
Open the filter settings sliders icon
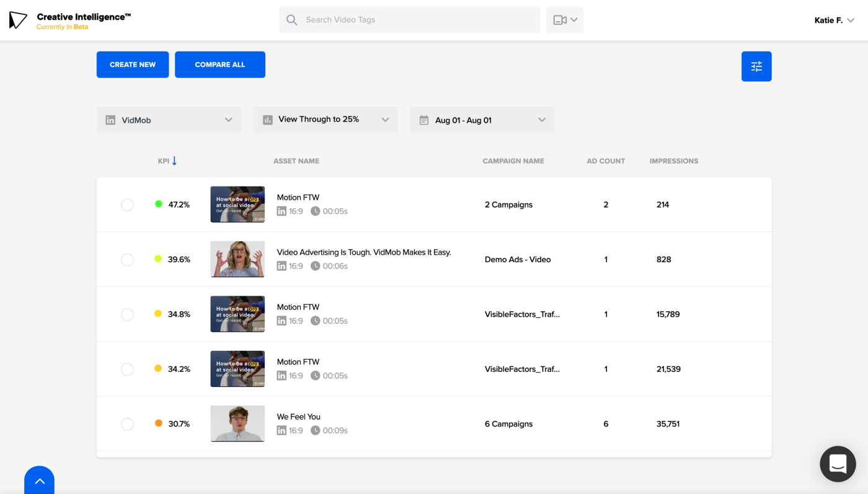(756, 66)
